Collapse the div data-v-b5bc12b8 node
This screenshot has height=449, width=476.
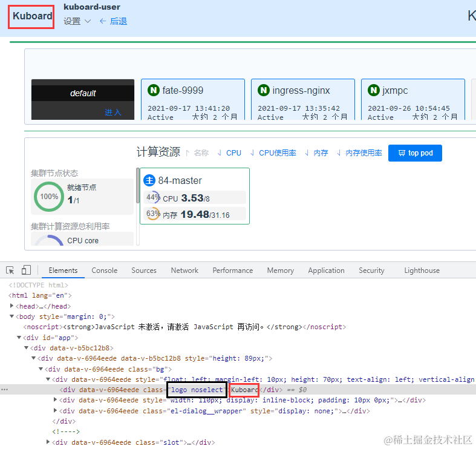(x=26, y=347)
